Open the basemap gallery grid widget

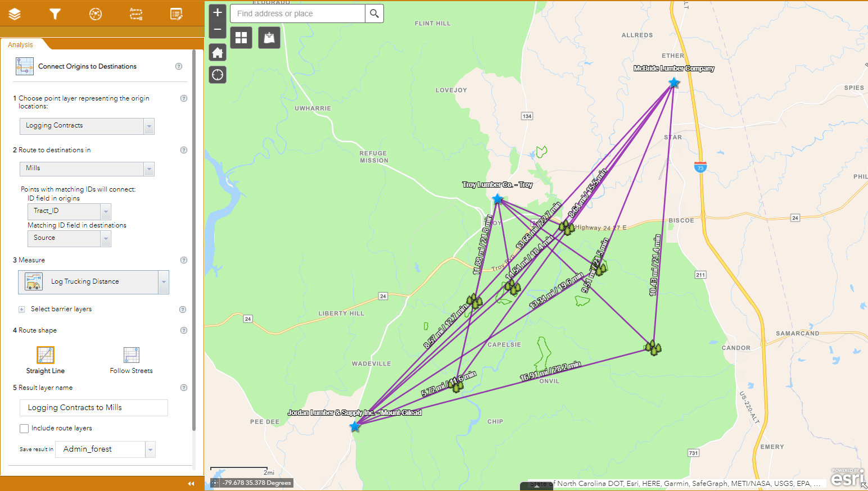click(241, 38)
